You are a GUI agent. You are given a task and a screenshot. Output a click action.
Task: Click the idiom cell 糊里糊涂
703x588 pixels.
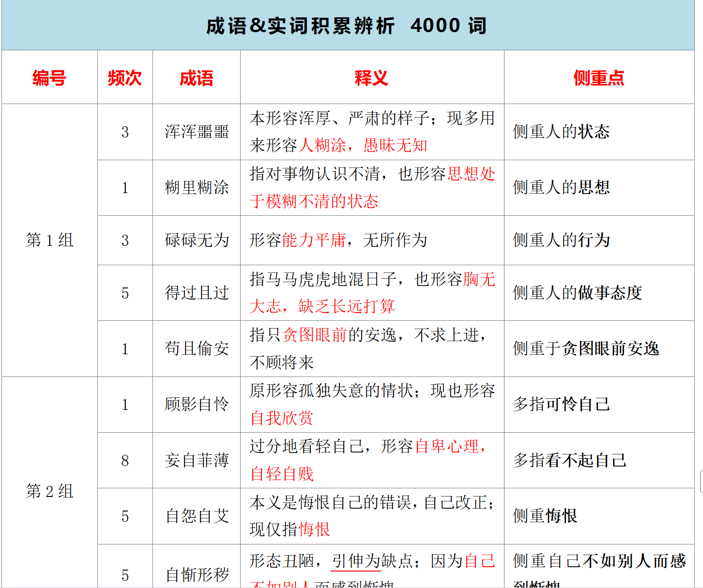pyautogui.click(x=197, y=187)
